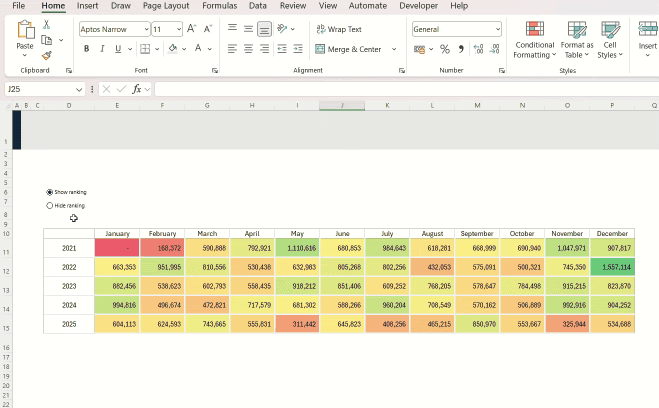The width and height of the screenshot is (659, 408).
Task: Apply percent style
Action: click(x=445, y=49)
